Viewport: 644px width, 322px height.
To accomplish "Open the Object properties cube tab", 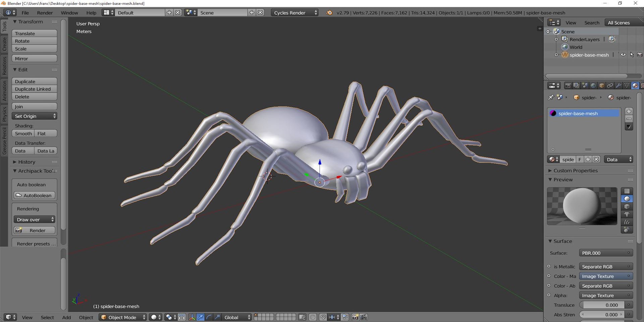I will (601, 86).
